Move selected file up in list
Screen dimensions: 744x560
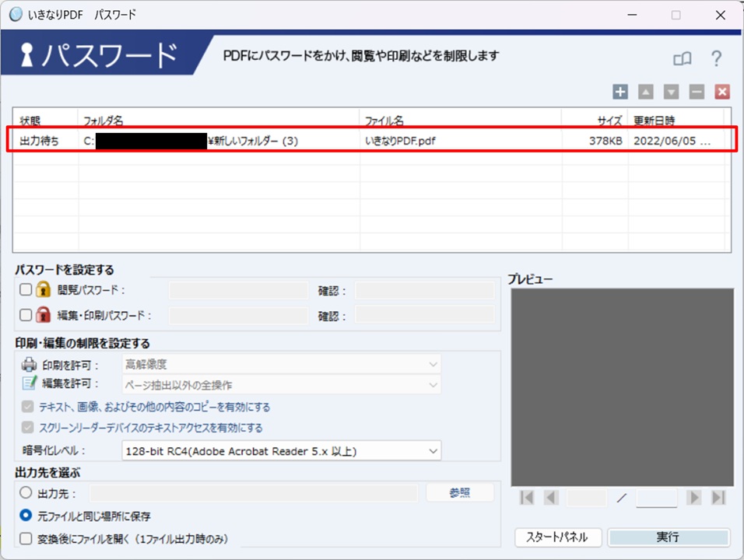coord(645,92)
